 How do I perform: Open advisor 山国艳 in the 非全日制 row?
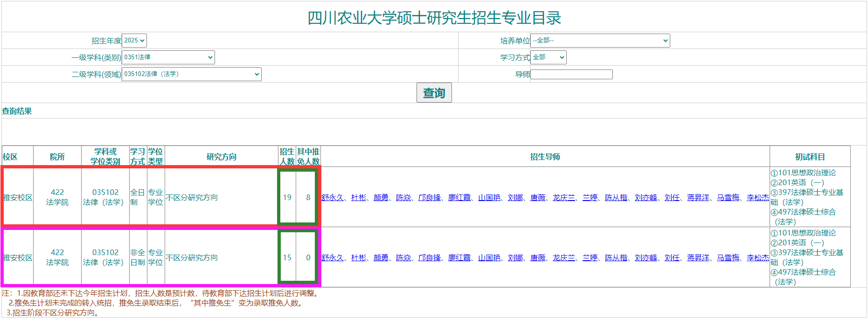[x=489, y=258]
